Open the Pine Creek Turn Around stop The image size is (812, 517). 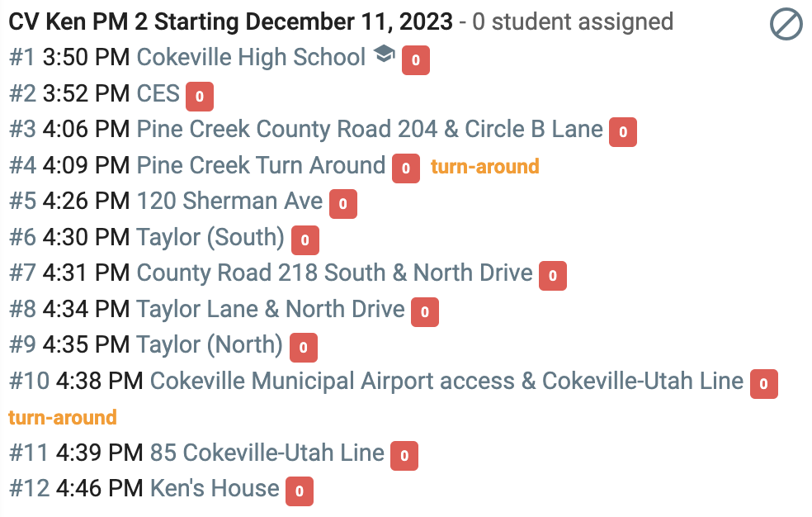tap(261, 165)
